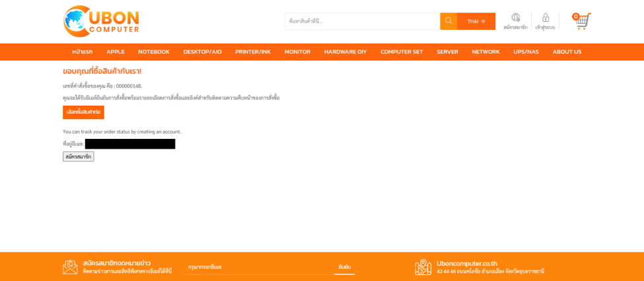Click the register member icon
644x281 pixels.
click(x=515, y=18)
